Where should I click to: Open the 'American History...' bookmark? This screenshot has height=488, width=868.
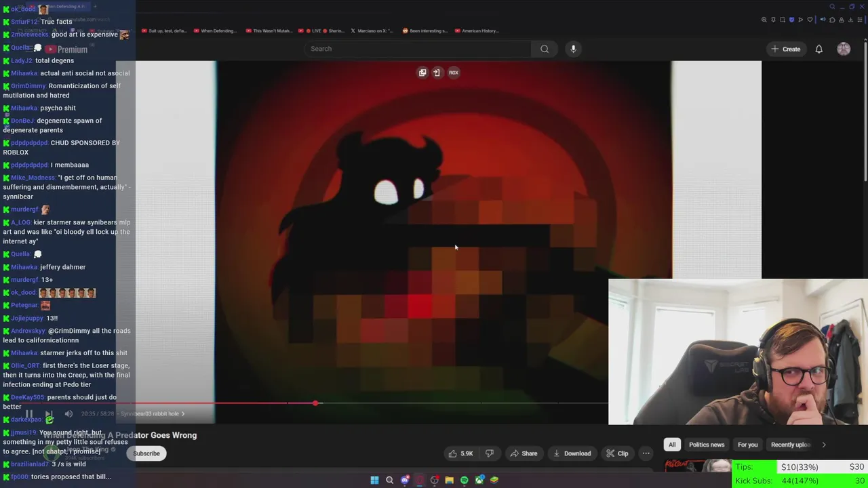[477, 30]
